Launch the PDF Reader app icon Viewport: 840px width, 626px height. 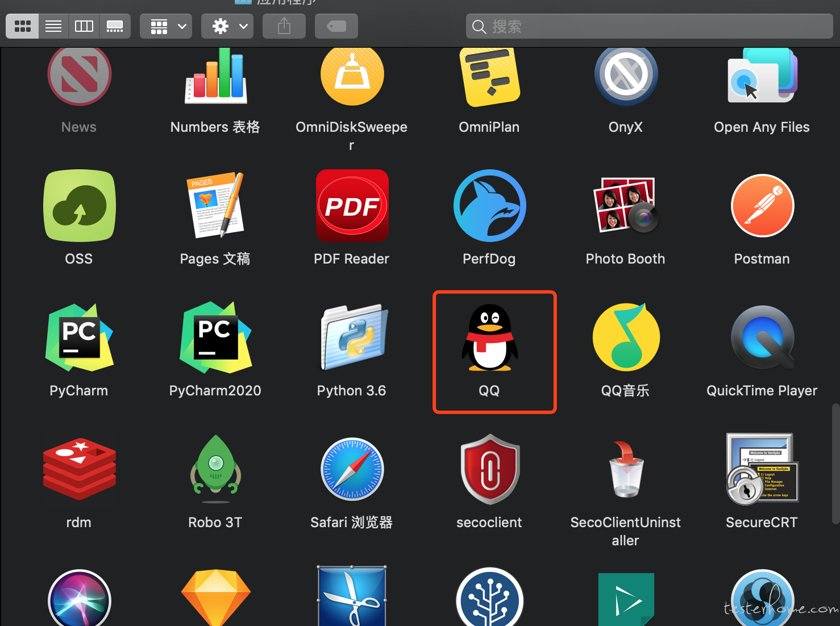click(x=352, y=206)
